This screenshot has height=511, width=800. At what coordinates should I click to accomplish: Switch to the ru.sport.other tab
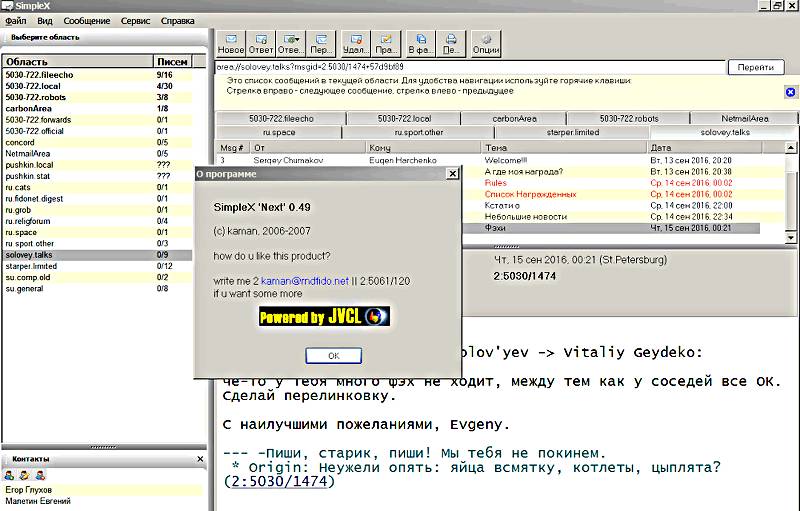click(418, 132)
